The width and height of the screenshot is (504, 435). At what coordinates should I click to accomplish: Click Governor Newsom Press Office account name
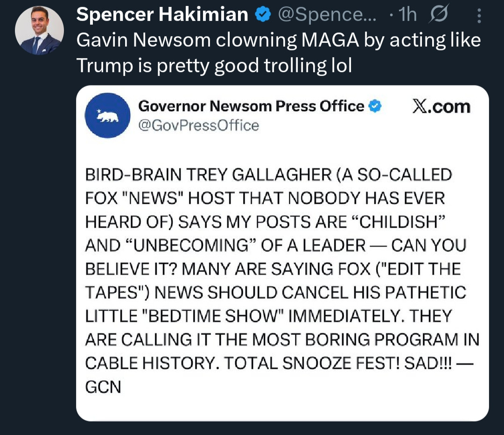coord(251,106)
